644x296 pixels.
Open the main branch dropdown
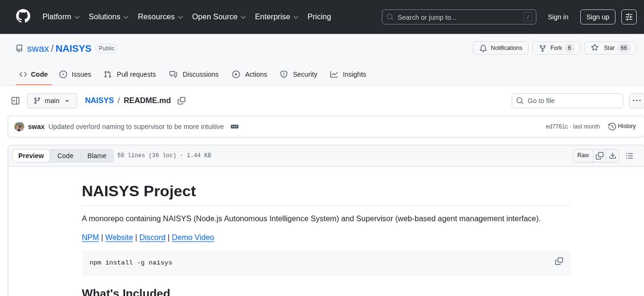coord(52,101)
